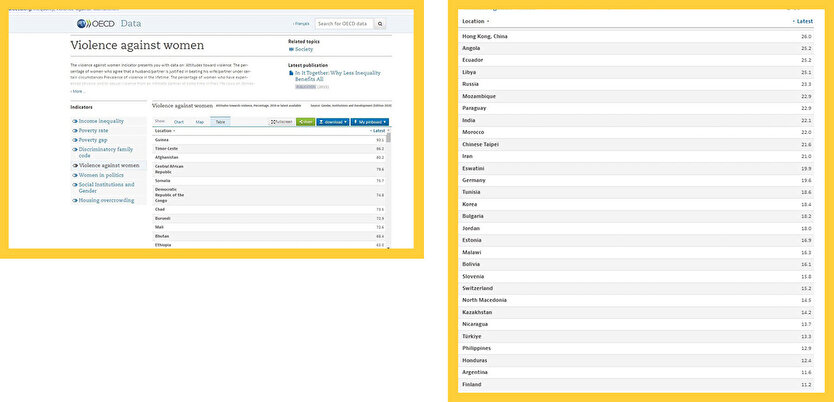This screenshot has height=402, width=834.
Task: Select the Table view tab
Action: click(x=220, y=121)
